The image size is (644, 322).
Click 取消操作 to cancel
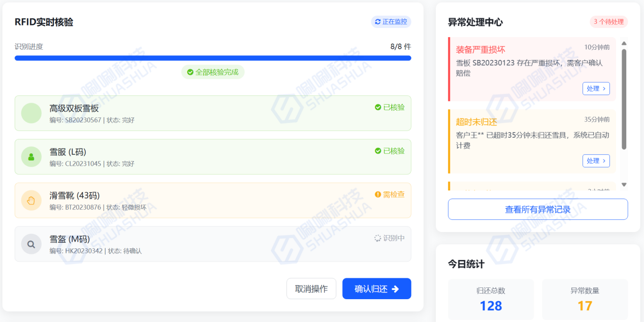click(x=311, y=289)
